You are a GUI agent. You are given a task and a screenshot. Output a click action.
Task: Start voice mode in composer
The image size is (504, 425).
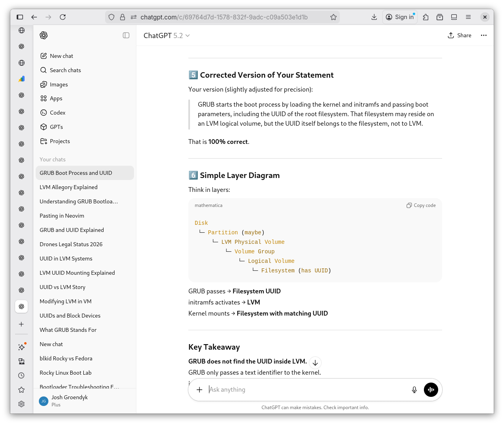pos(431,390)
